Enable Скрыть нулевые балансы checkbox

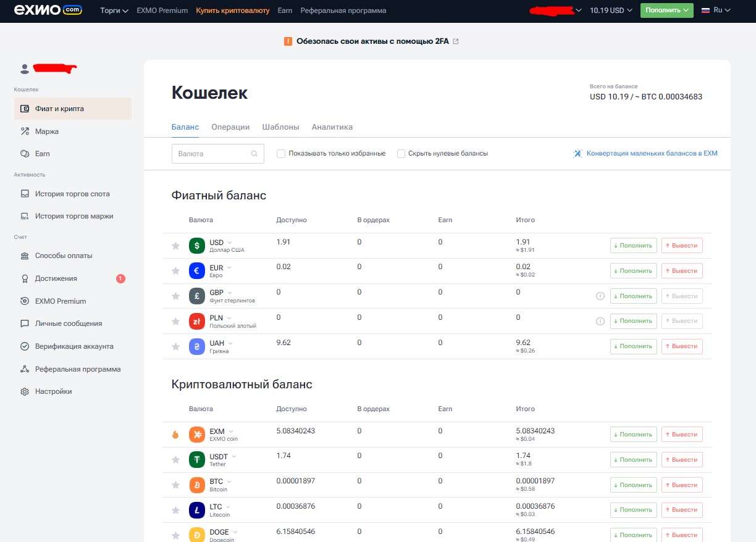(x=401, y=154)
